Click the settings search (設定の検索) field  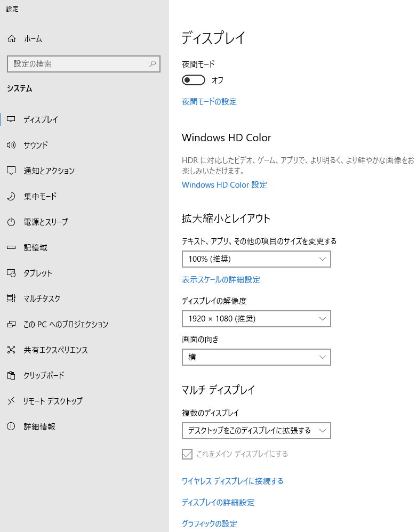(84, 64)
